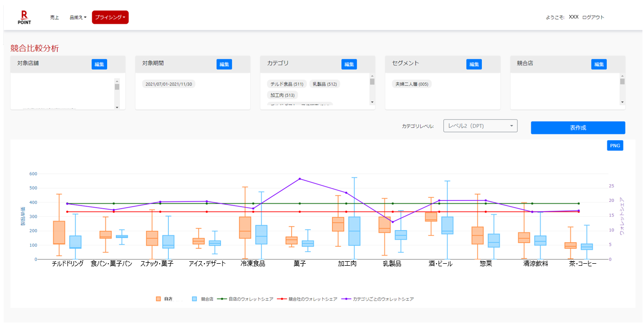The height and width of the screenshot is (324, 644).
Task: Go to the 売上 menu item
Action: (55, 18)
